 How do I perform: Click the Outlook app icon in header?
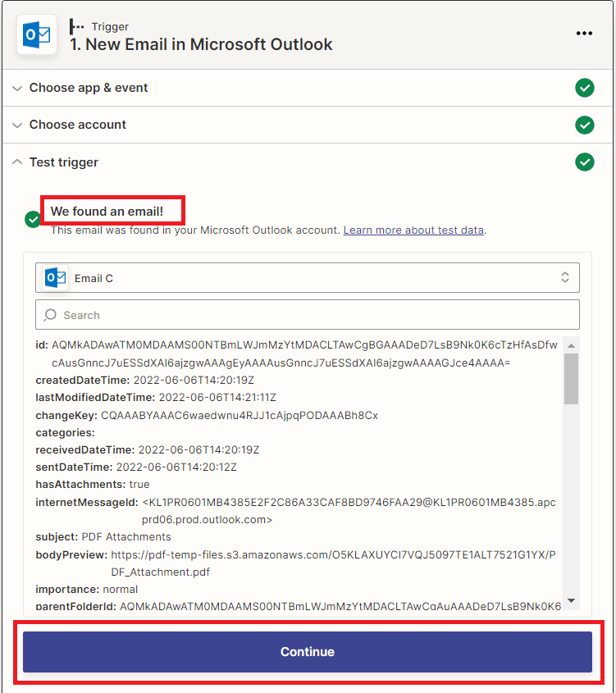pos(37,34)
